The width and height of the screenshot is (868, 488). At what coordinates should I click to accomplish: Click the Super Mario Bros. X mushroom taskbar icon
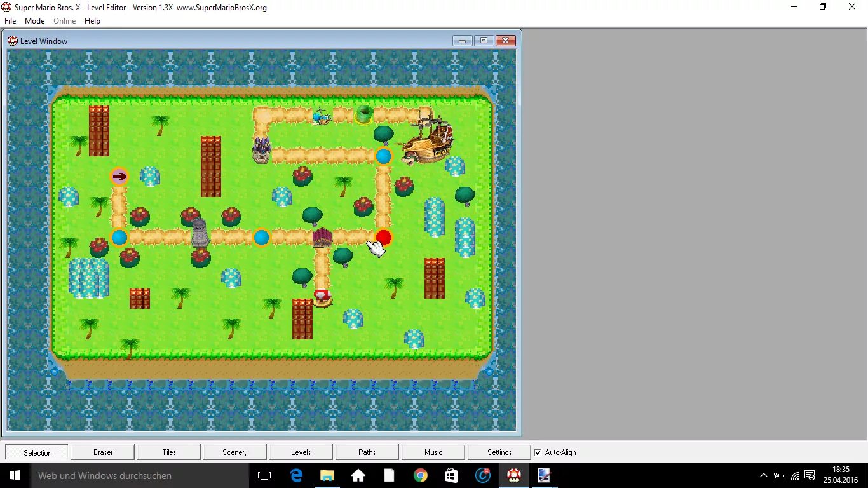513,475
